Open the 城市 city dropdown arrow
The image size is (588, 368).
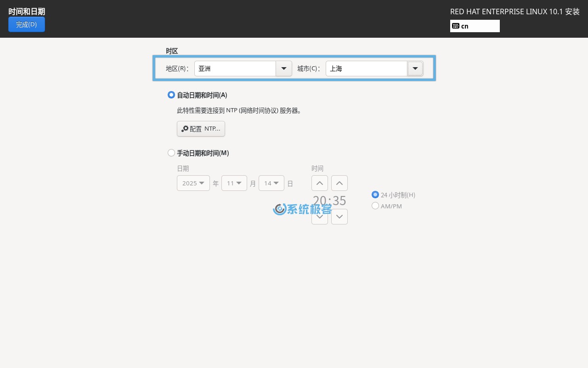(415, 69)
